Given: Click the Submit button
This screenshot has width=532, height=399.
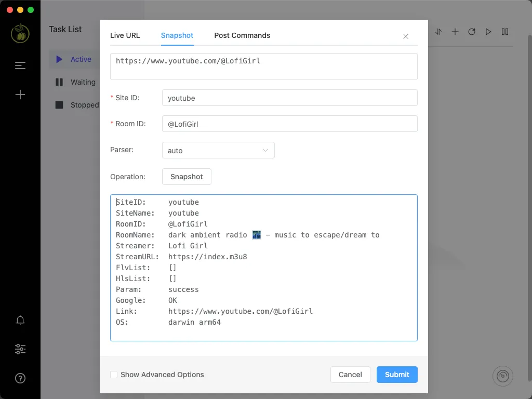Looking at the screenshot, I should tap(397, 375).
